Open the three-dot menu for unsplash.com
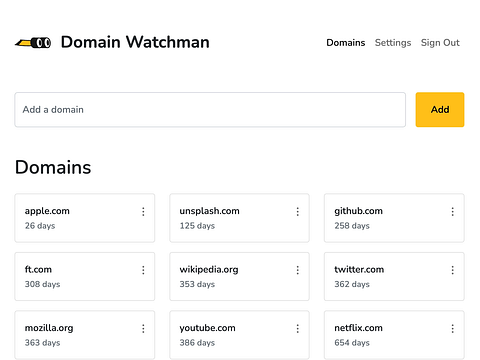This screenshot has width=480, height=360. 298,212
